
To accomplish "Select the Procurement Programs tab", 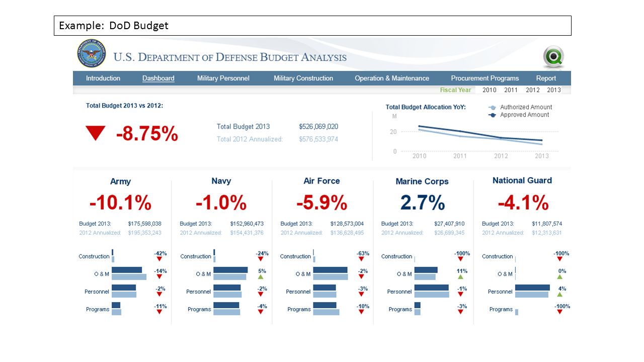I will click(485, 78).
